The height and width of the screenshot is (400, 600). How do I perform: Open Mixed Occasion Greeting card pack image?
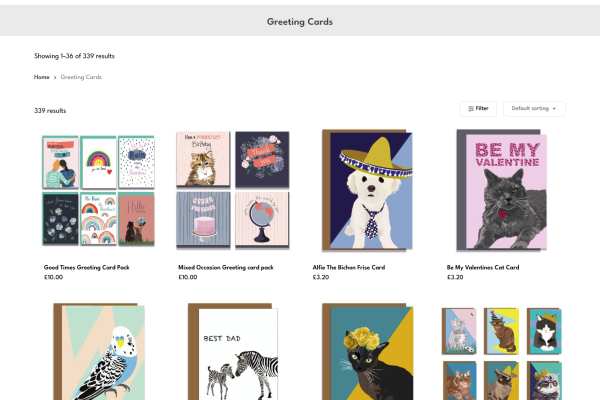pos(232,190)
